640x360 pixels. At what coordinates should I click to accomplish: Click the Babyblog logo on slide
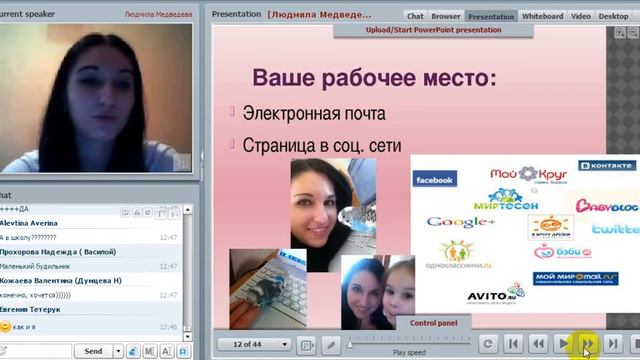[607, 206]
